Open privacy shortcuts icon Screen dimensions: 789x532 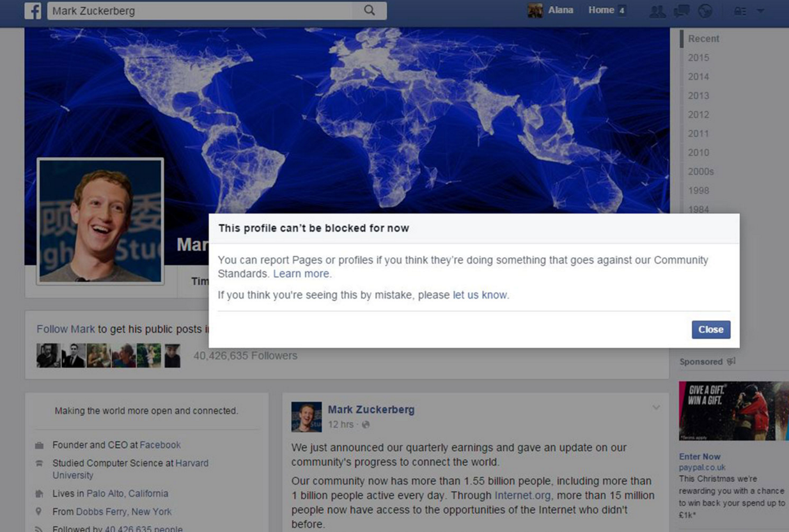(740, 11)
